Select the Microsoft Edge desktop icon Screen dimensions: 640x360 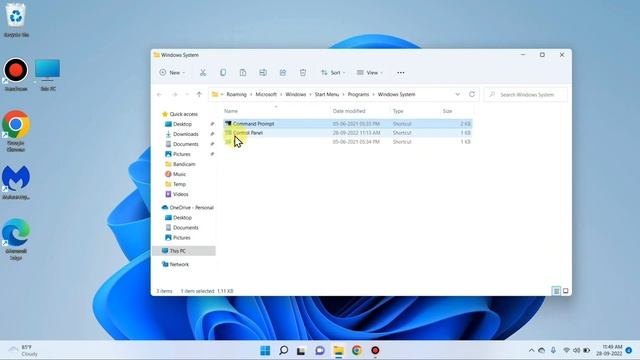pyautogui.click(x=16, y=239)
